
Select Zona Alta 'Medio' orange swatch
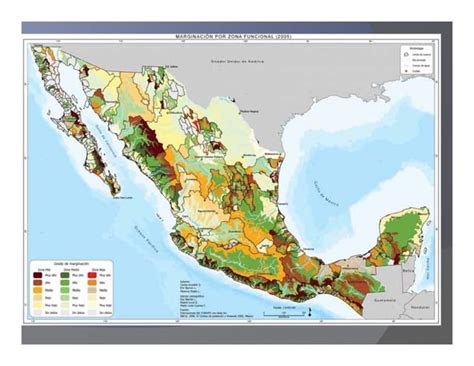click(38, 290)
